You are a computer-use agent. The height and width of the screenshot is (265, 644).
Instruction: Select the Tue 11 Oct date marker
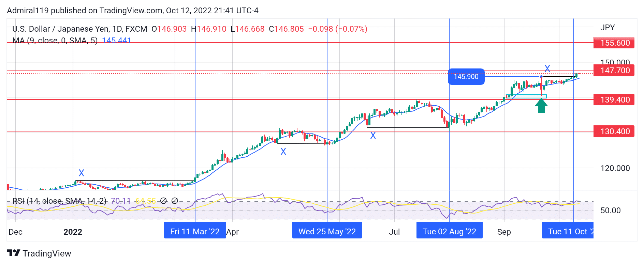coord(568,231)
